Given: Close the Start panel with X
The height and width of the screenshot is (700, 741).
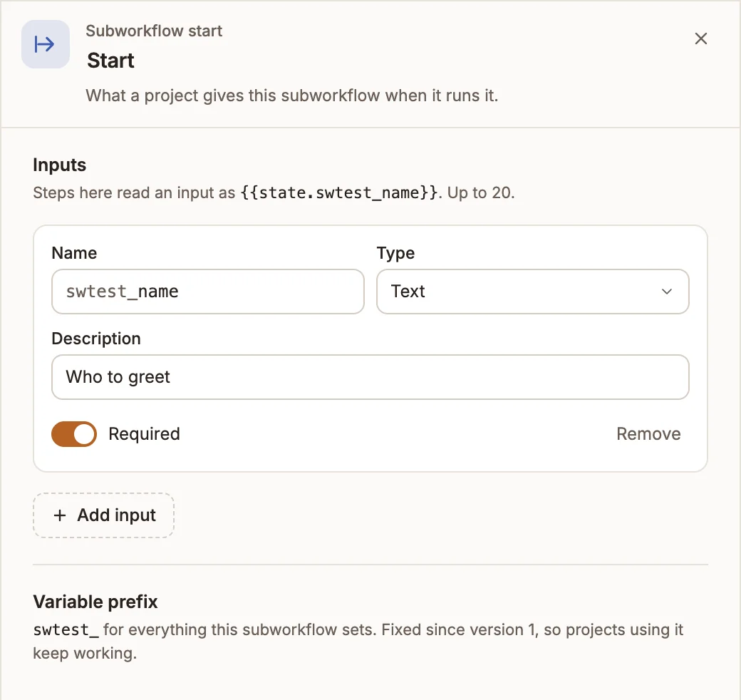Looking at the screenshot, I should (x=701, y=38).
